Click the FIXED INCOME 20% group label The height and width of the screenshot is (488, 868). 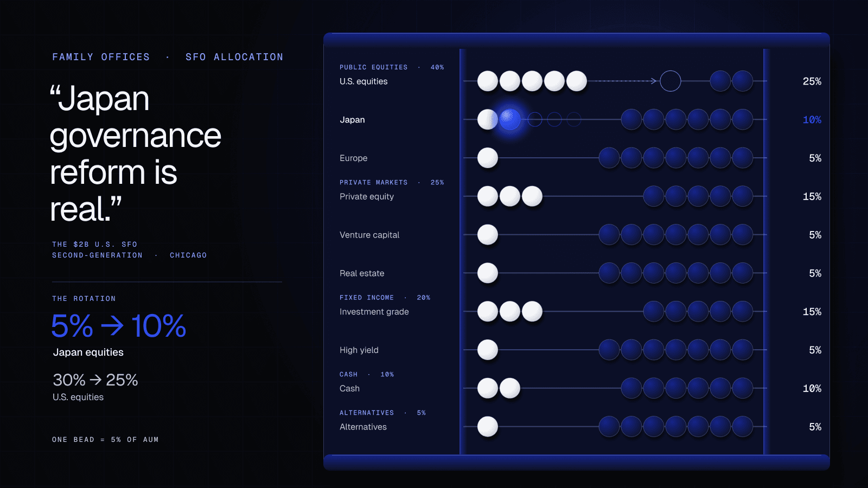(385, 298)
